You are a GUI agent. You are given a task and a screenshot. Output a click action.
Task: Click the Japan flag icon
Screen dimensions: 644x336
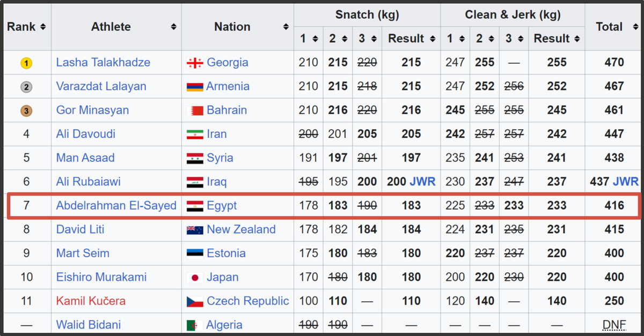194,278
